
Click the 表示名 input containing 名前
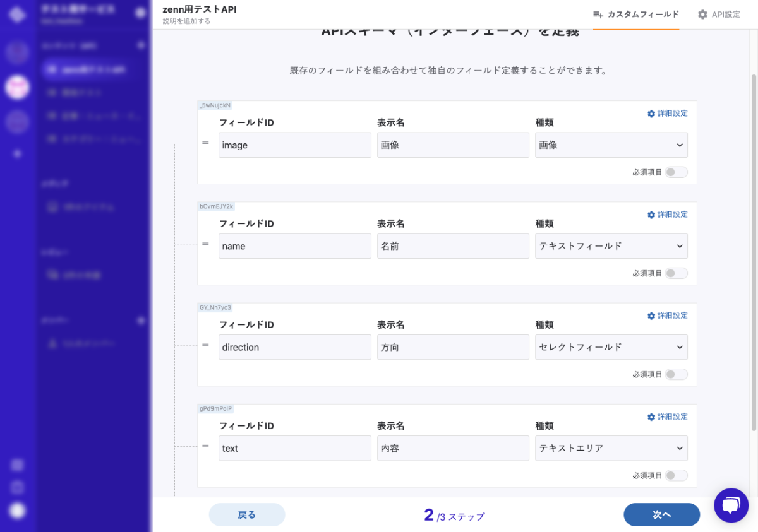453,246
